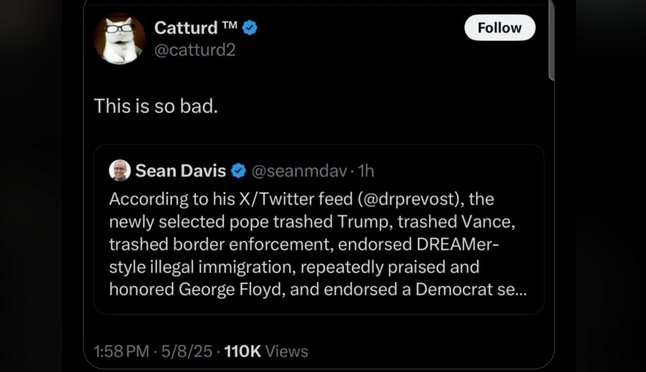Open Catturd's cat profile picture

pos(119,39)
